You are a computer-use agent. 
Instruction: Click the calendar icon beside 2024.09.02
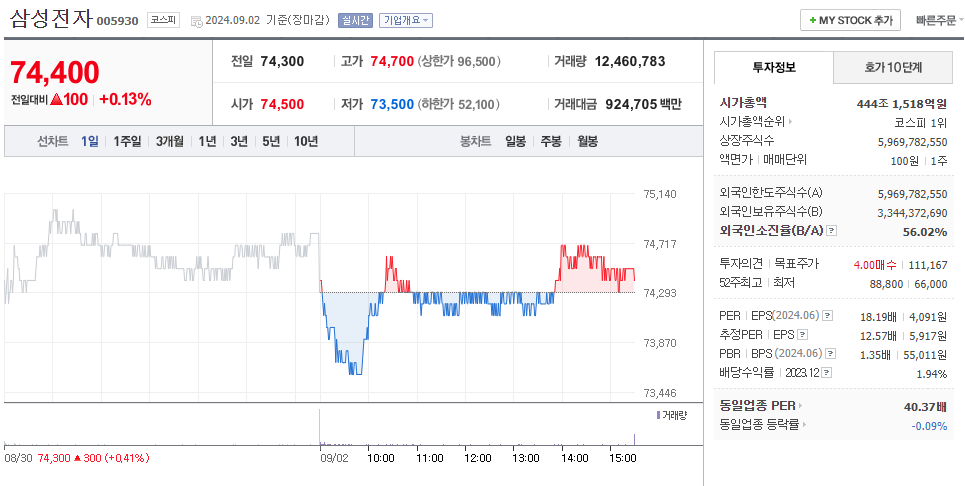tap(197, 21)
